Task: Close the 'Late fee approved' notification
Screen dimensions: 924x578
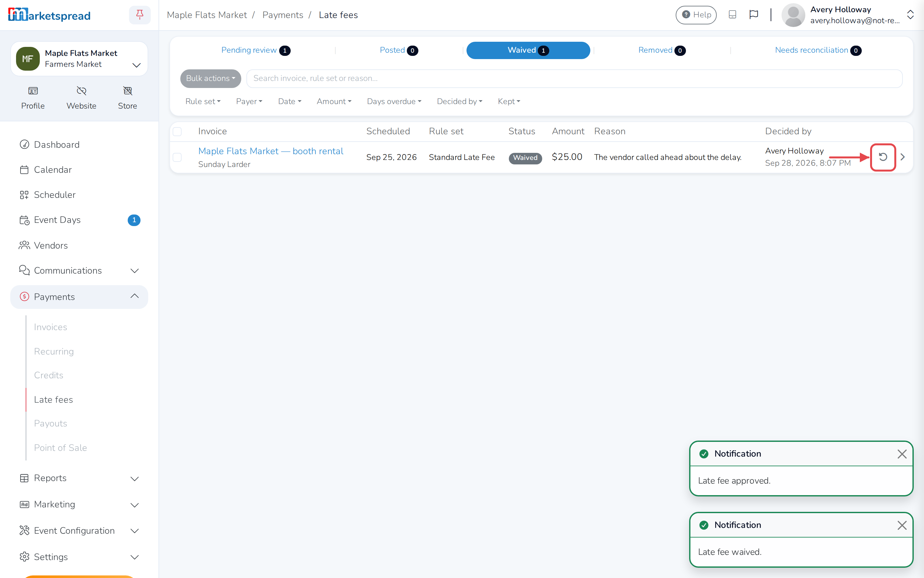Action: [902, 454]
